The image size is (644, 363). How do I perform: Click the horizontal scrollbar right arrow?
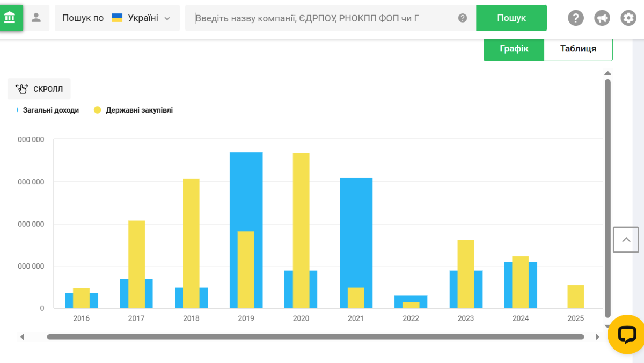click(x=598, y=337)
